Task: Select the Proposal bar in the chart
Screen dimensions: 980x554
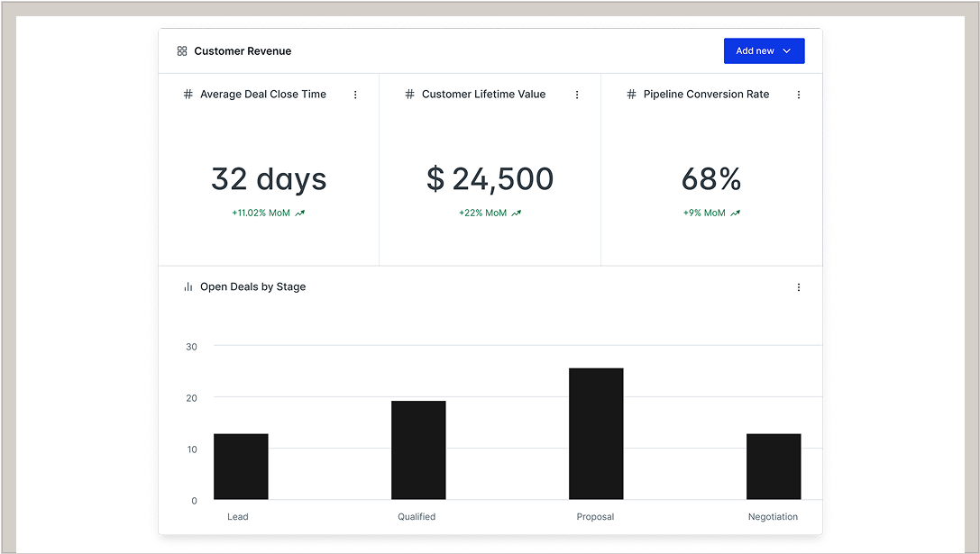Action: (596, 433)
